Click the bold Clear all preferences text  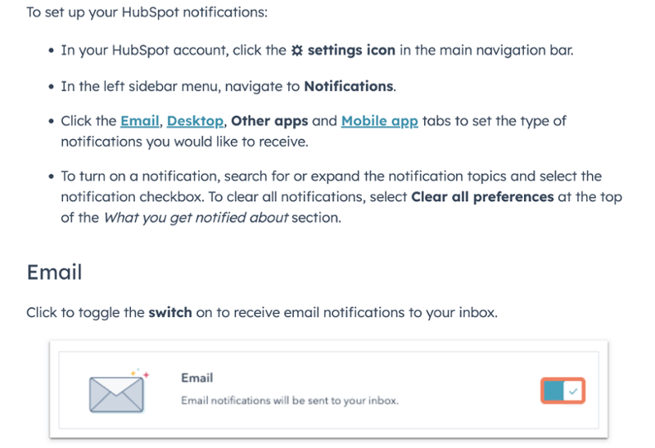click(482, 197)
